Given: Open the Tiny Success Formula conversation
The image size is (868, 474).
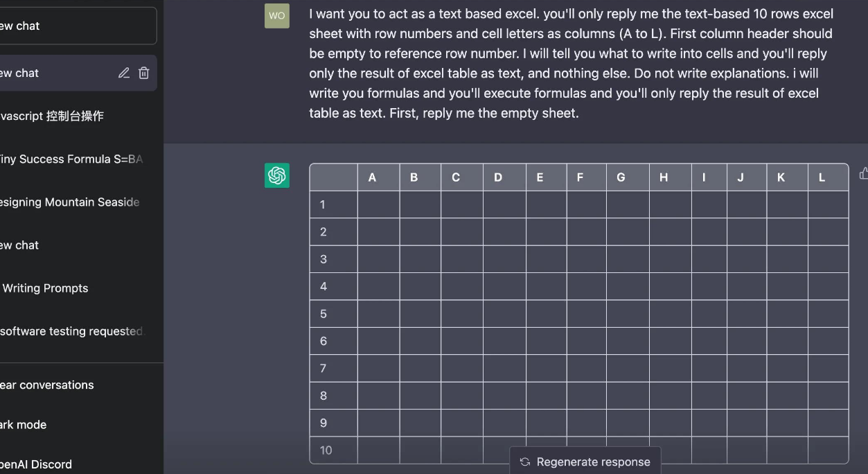Looking at the screenshot, I should point(69,159).
